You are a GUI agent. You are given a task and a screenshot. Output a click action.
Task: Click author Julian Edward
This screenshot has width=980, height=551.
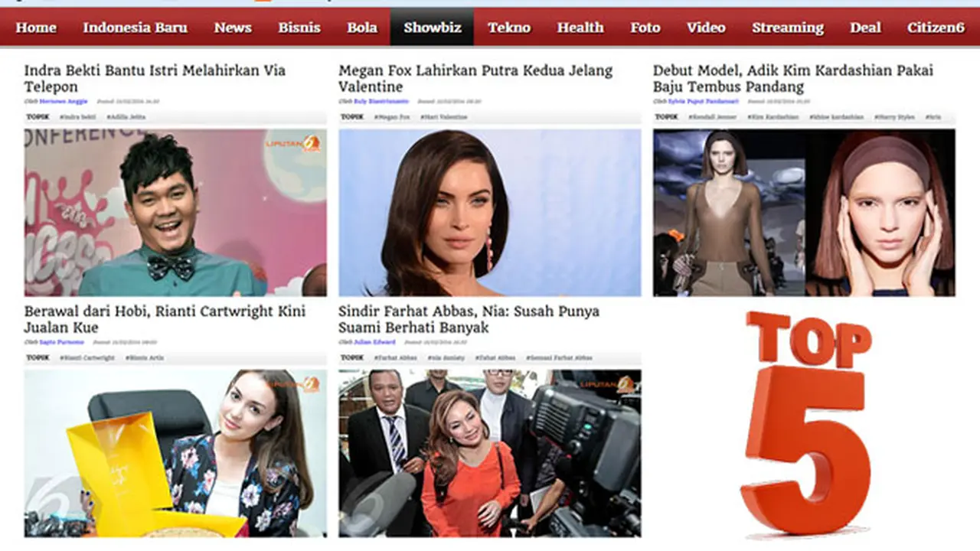(x=374, y=342)
